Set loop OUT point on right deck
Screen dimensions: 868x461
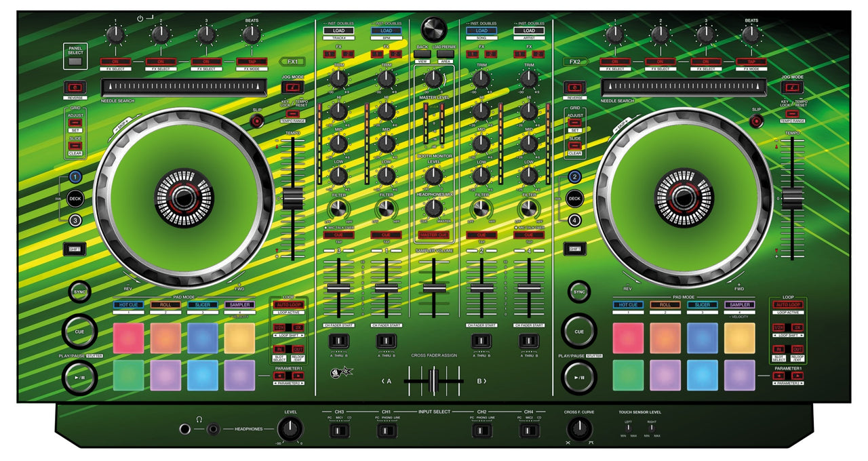pos(797,349)
